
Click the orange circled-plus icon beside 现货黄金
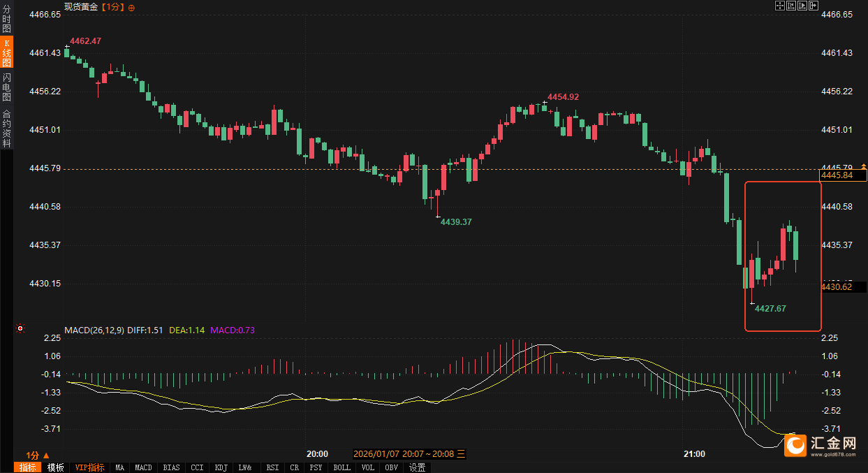(132, 7)
